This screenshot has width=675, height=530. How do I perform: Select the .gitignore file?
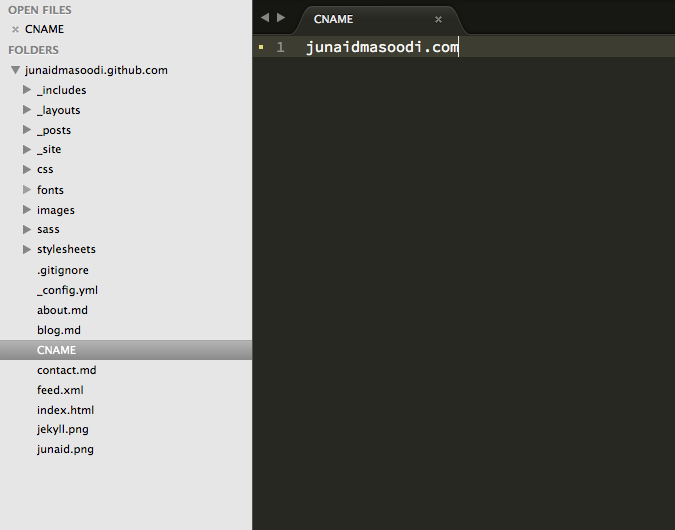(63, 270)
